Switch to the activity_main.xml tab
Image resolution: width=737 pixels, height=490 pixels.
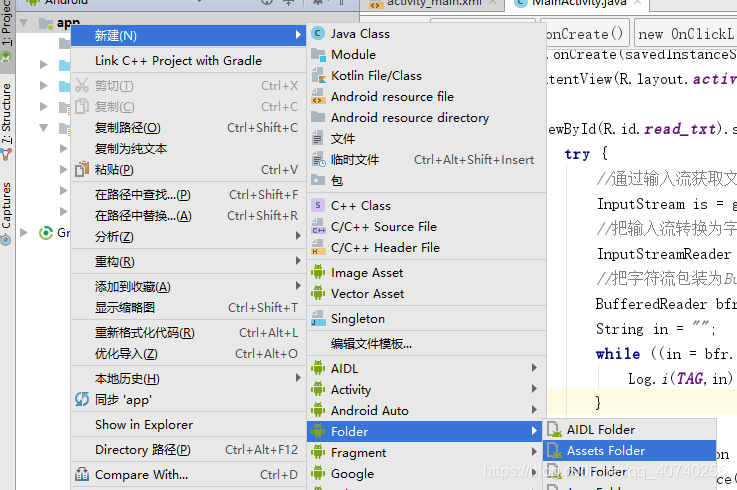click(432, 4)
